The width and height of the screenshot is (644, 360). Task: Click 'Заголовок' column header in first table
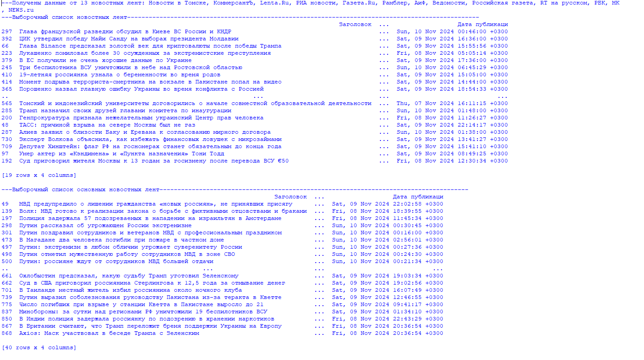(355, 24)
